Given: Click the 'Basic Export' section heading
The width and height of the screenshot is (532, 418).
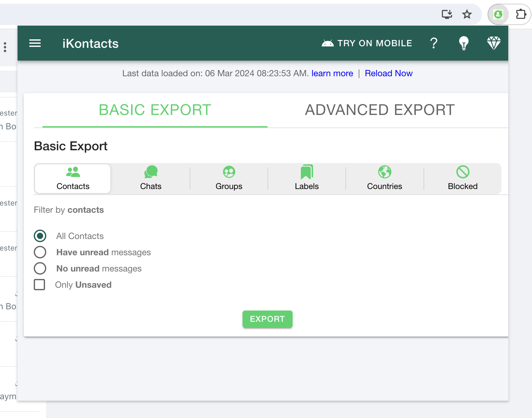Looking at the screenshot, I should click(x=71, y=146).
